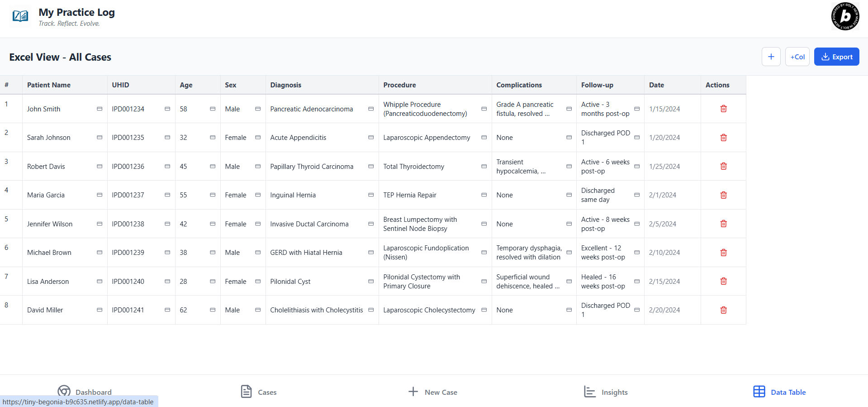The image size is (868, 407).
Task: Click Maria Garcia's age cell value
Action: [x=184, y=195]
